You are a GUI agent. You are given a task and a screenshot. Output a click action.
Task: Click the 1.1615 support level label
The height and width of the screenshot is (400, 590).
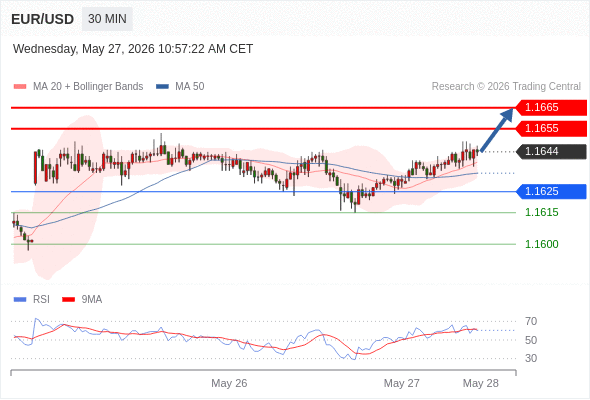(541, 213)
